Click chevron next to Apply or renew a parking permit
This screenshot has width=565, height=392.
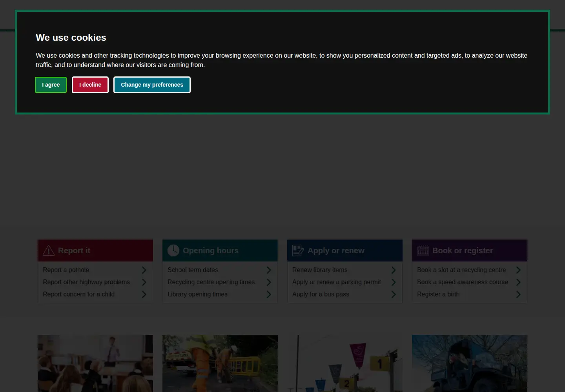click(x=394, y=282)
